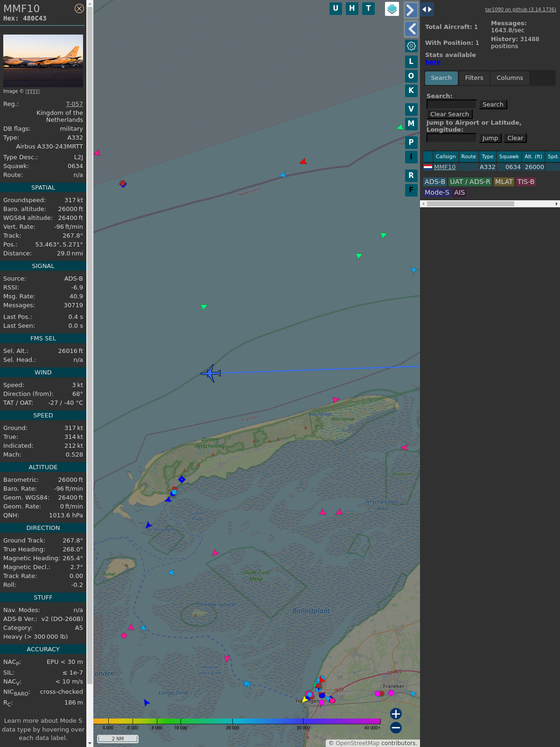This screenshot has width=560, height=747.
Task: Click the H map toggle button
Action: (352, 8)
